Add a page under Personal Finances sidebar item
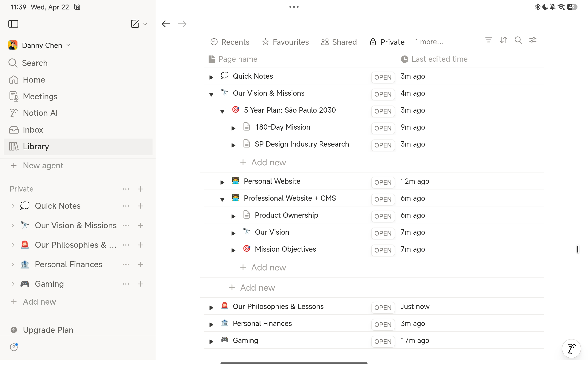Image resolution: width=588 pixels, height=367 pixels. click(140, 264)
